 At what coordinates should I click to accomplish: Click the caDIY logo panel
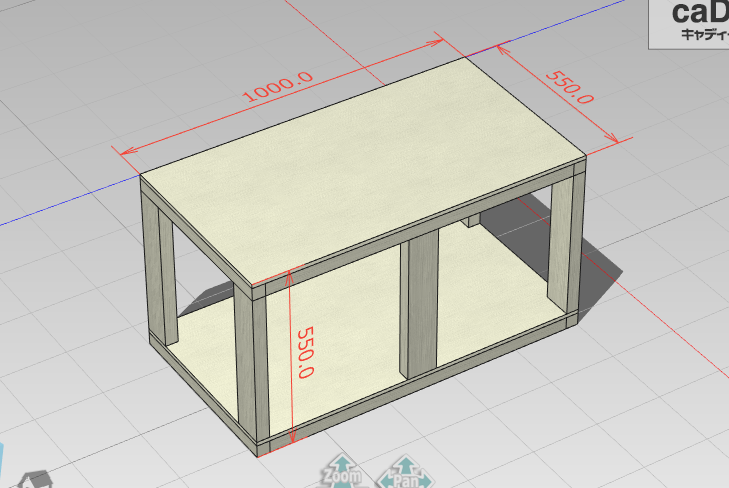click(x=689, y=24)
